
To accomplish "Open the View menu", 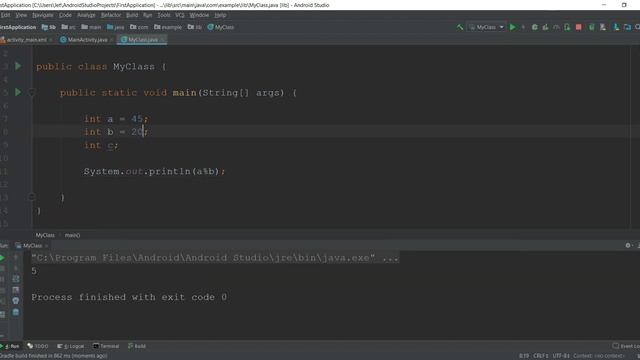I will point(21,15).
